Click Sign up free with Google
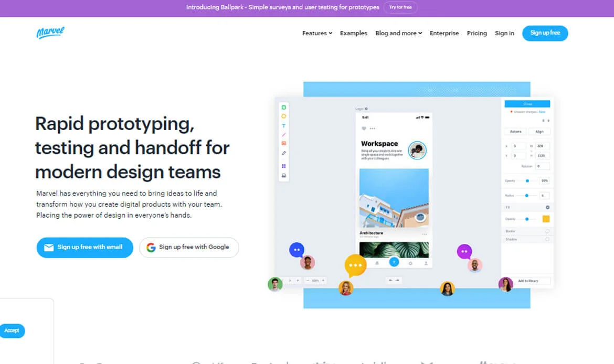The width and height of the screenshot is (614, 364). click(x=189, y=247)
